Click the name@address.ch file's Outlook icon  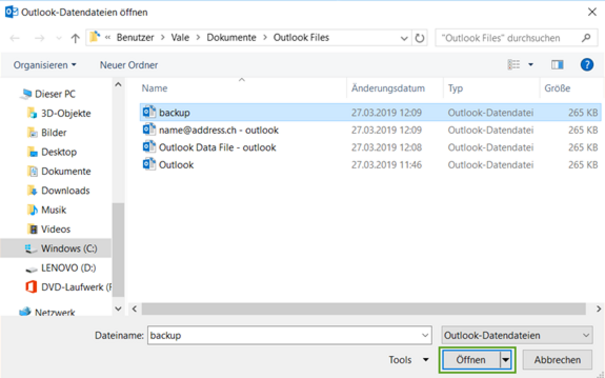tap(149, 129)
